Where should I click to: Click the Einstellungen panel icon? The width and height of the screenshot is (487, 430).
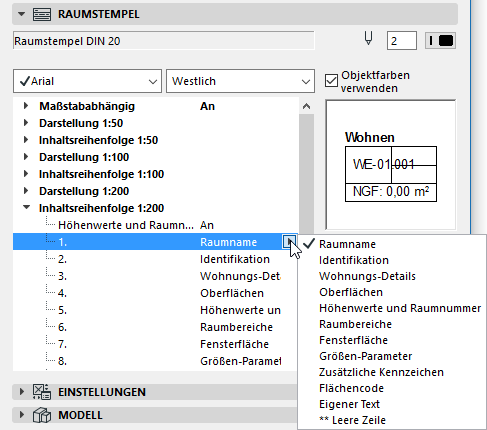pyautogui.click(x=42, y=392)
